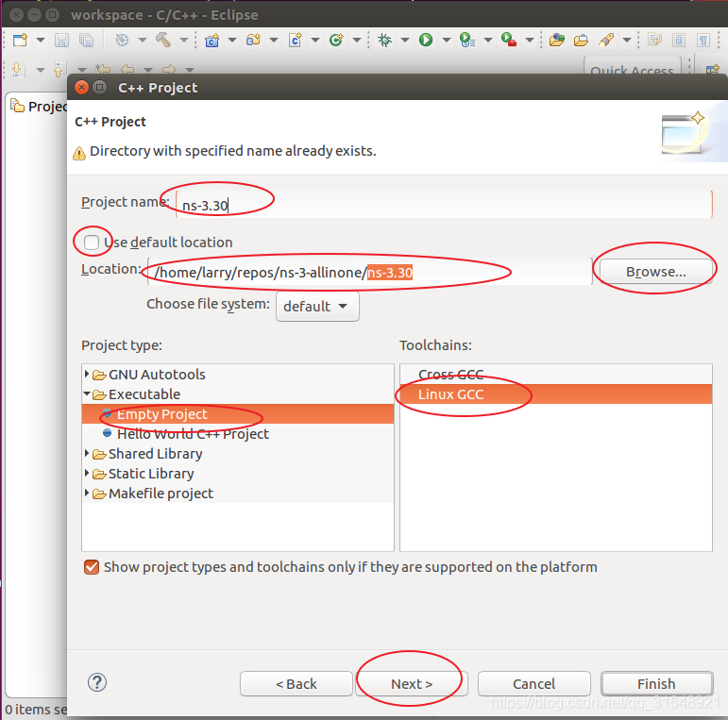
Task: Click the External Tools run icon
Action: tap(509, 40)
